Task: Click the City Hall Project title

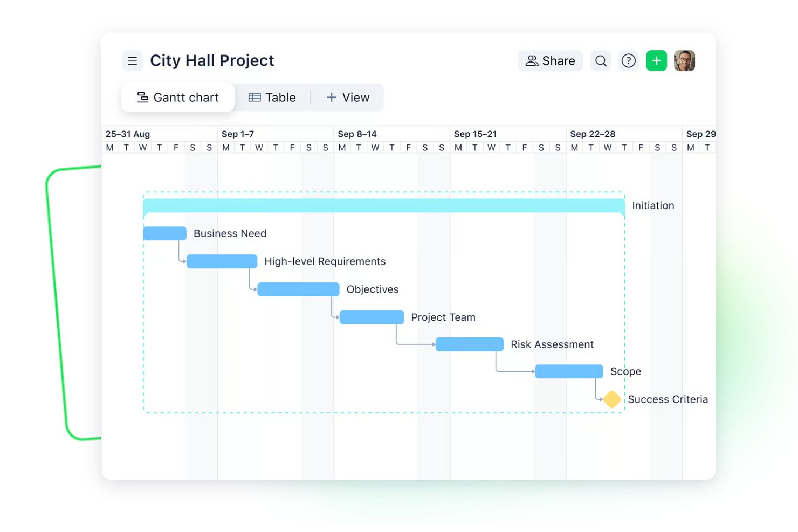Action: [212, 60]
